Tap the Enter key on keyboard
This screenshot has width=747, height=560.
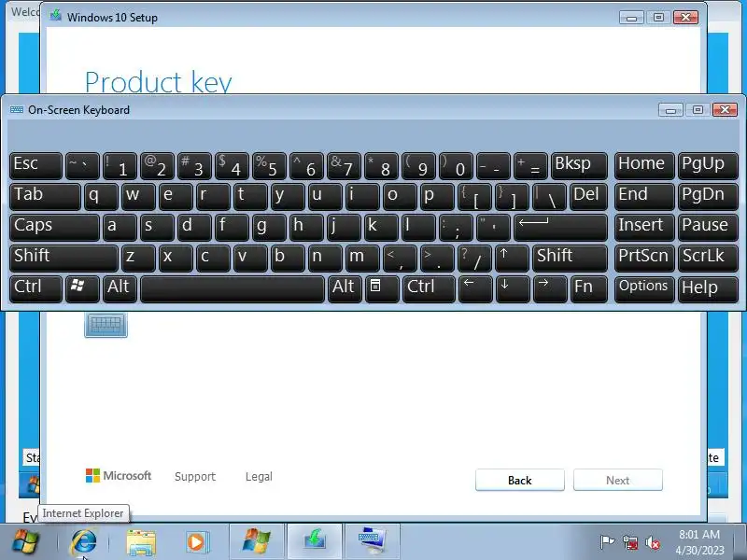point(561,227)
